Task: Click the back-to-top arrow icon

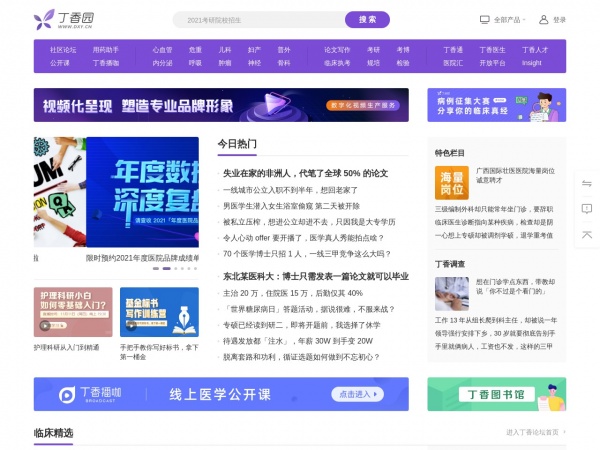Action: (x=587, y=234)
